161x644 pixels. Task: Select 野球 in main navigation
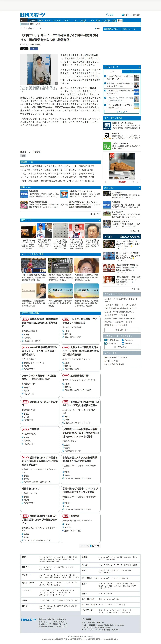tap(41, 21)
